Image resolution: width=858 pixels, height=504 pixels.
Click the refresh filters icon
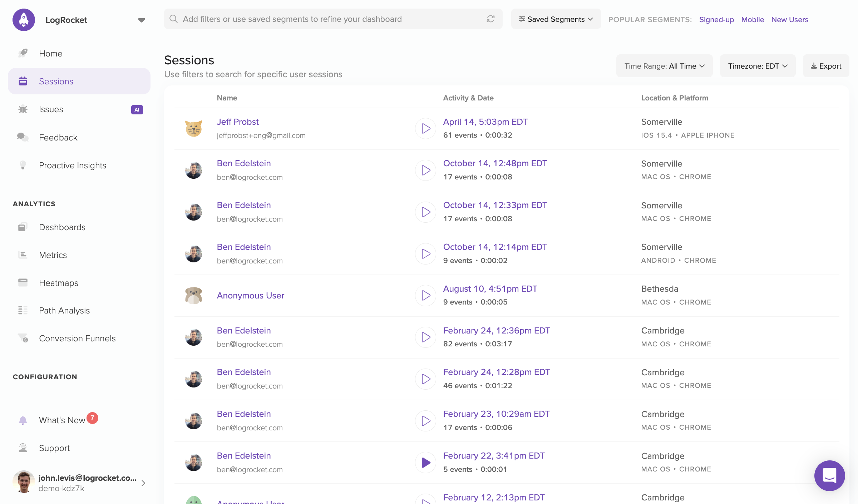(491, 19)
